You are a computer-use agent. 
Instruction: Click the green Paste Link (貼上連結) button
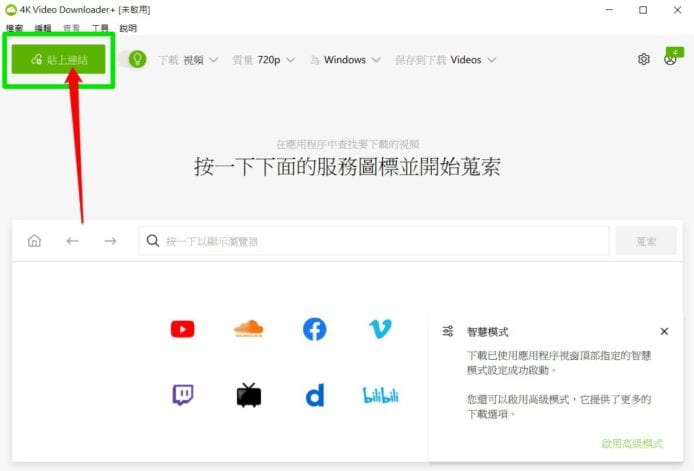point(58,59)
